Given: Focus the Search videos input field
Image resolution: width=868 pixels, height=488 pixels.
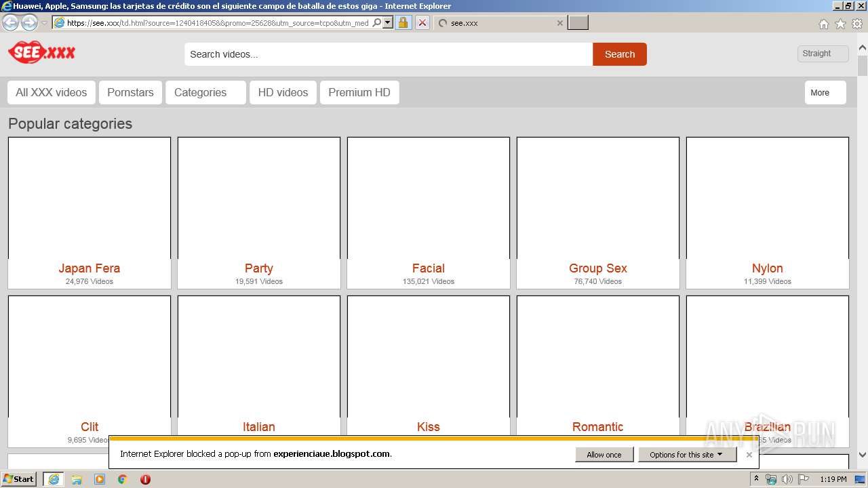Looking at the screenshot, I should 389,54.
